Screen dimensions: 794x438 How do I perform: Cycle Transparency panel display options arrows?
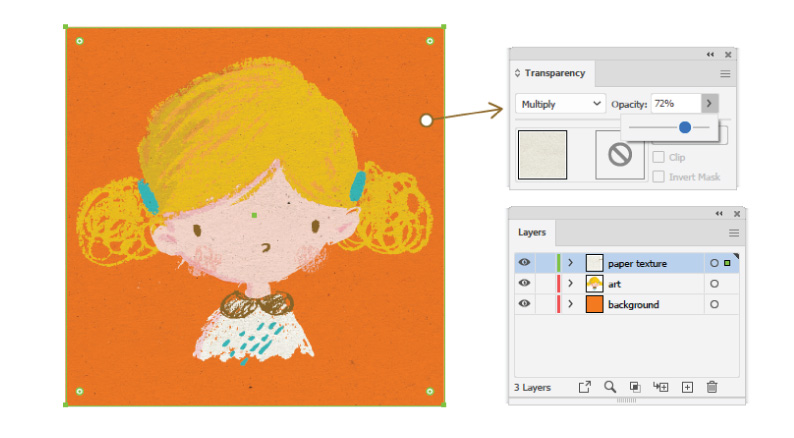[x=517, y=73]
